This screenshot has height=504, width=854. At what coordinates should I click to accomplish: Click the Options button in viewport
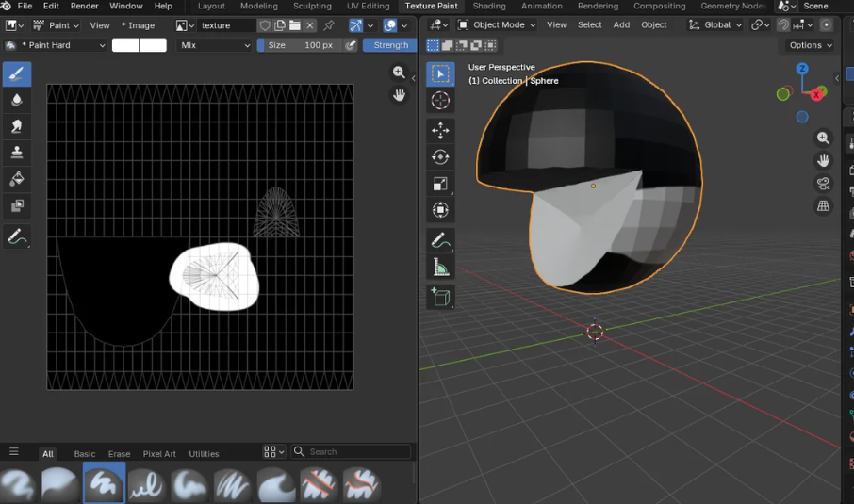[x=810, y=45]
